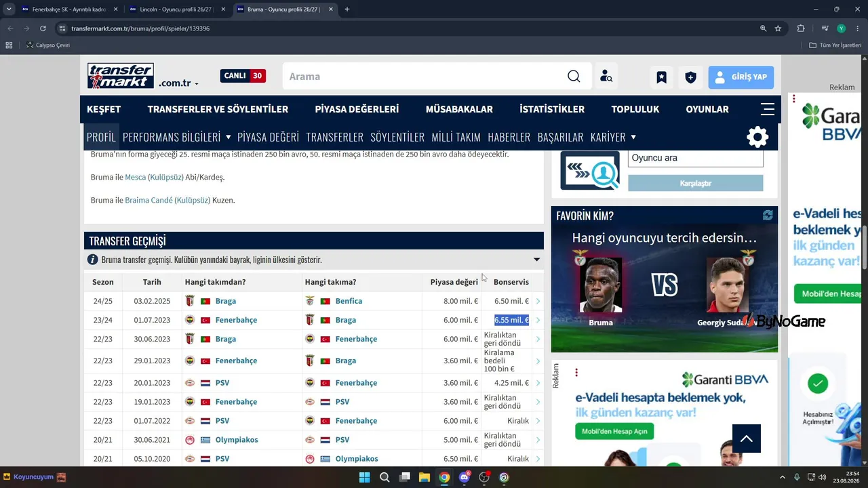Open the browser zoom magnifier icon
The image size is (868, 488).
coord(763,28)
